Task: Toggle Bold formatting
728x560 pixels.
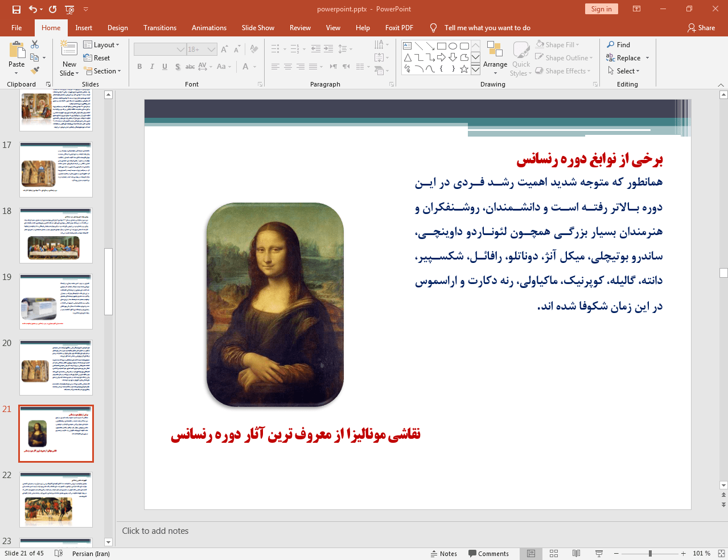Action: tap(139, 67)
